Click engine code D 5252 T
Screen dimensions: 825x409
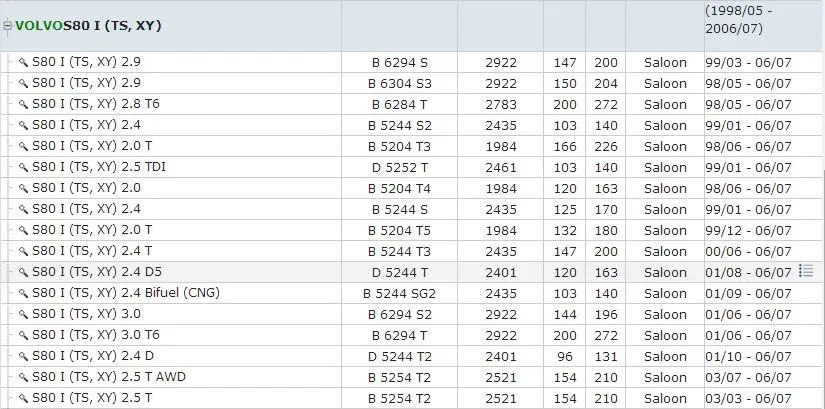(x=400, y=168)
